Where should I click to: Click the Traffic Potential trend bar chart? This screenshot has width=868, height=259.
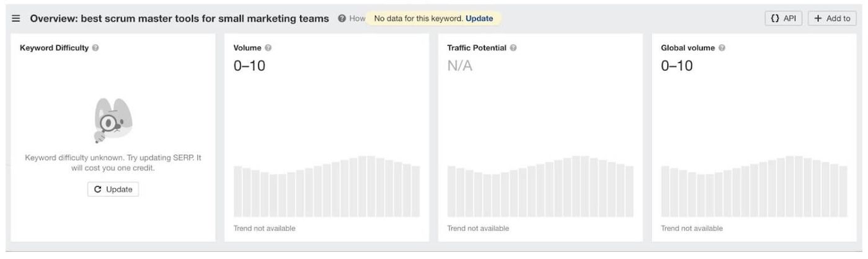[x=541, y=186]
